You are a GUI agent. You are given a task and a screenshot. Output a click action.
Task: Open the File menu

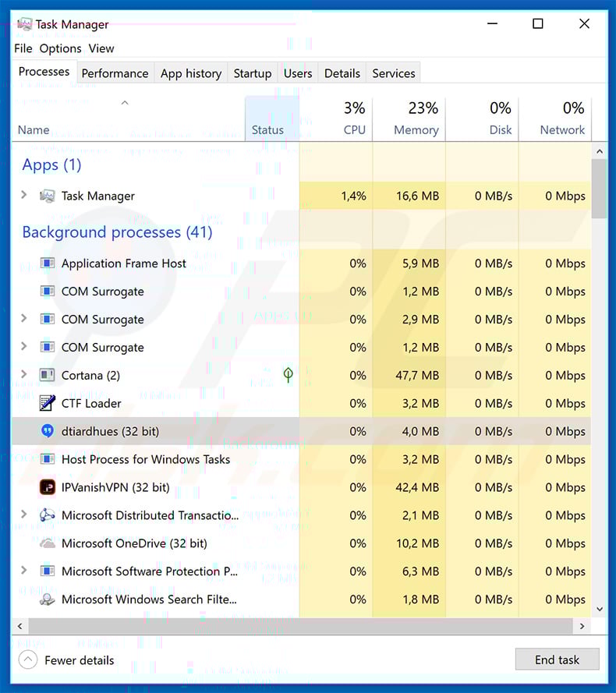tap(23, 48)
